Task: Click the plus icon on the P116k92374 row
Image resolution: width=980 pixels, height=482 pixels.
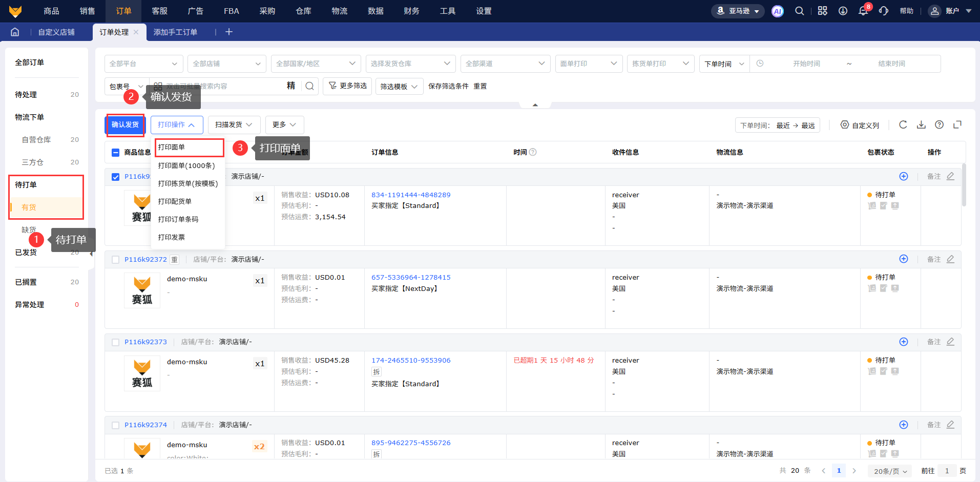Action: tap(904, 425)
